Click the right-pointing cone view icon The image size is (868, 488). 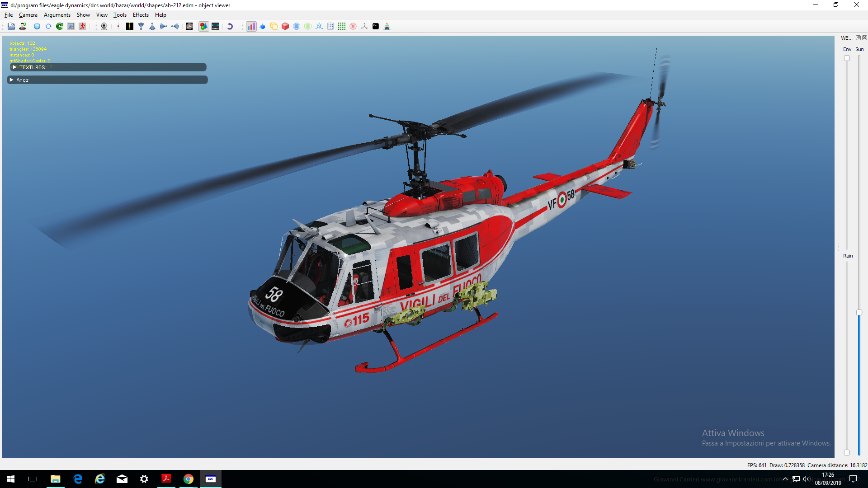[164, 26]
